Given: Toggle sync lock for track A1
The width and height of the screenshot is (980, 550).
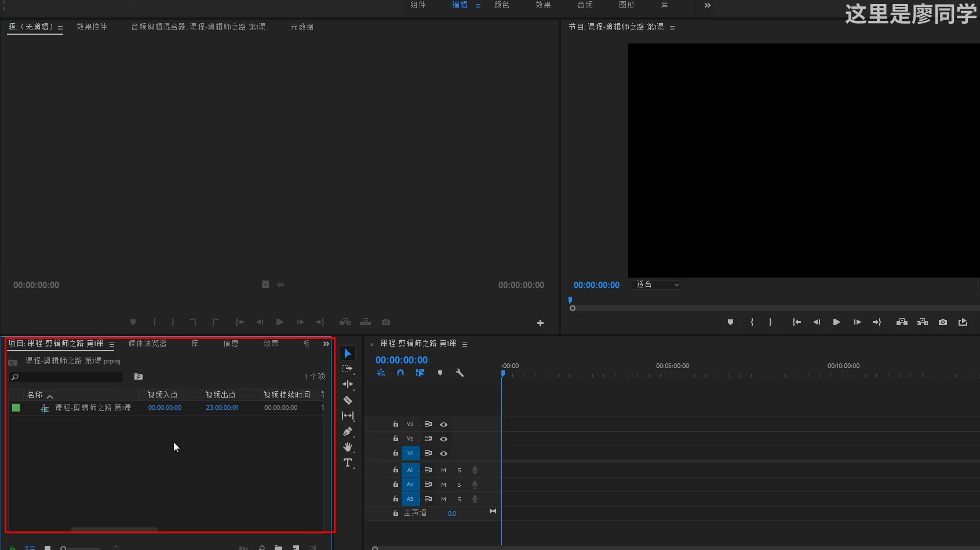Looking at the screenshot, I should tap(428, 470).
